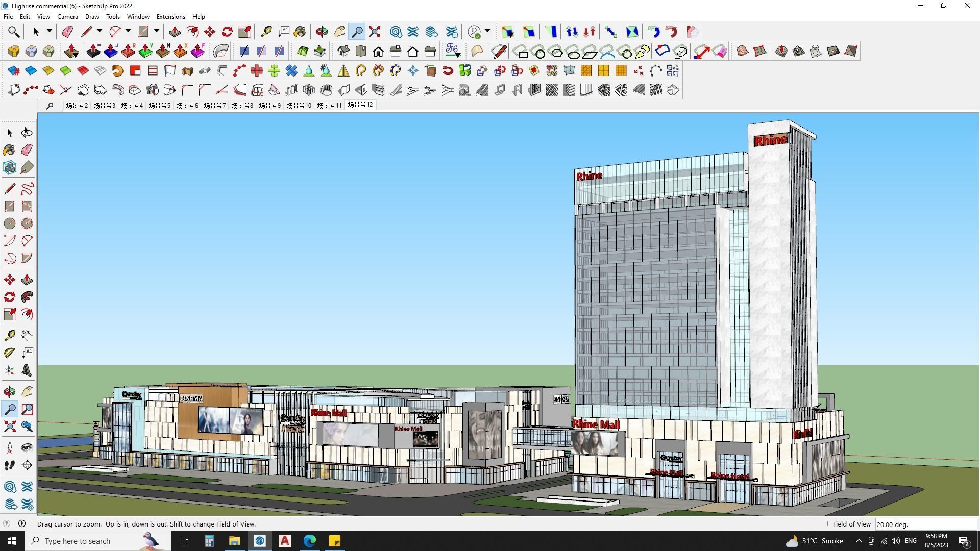The height and width of the screenshot is (551, 980).
Task: Open Extension Manager icon in top toolbar
Action: coord(452,32)
